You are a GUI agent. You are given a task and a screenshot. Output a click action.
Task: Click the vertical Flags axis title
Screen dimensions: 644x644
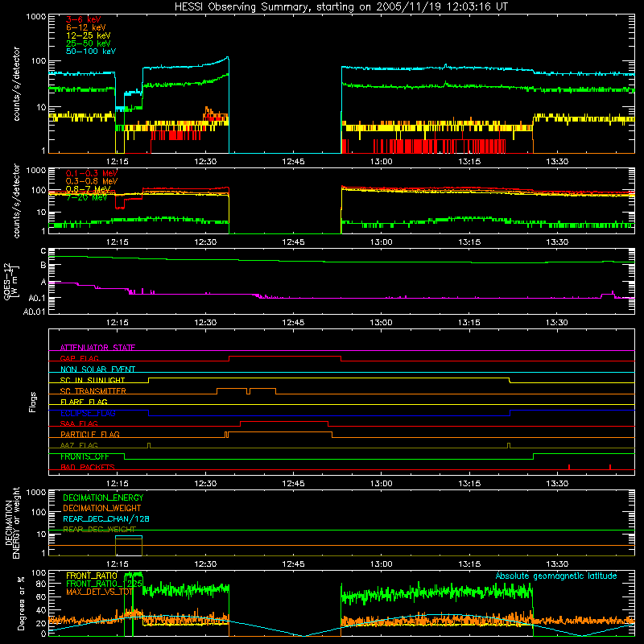33,402
